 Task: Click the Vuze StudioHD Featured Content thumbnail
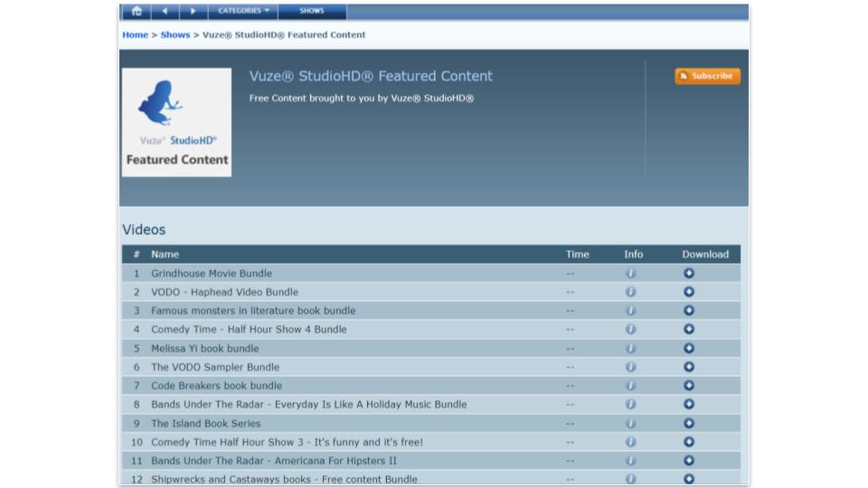click(x=176, y=122)
